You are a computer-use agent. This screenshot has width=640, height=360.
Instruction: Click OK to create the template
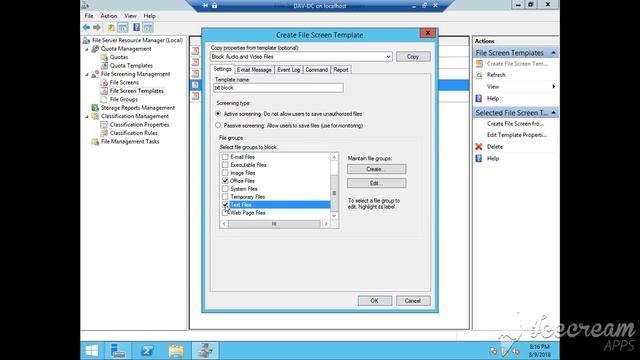click(375, 301)
